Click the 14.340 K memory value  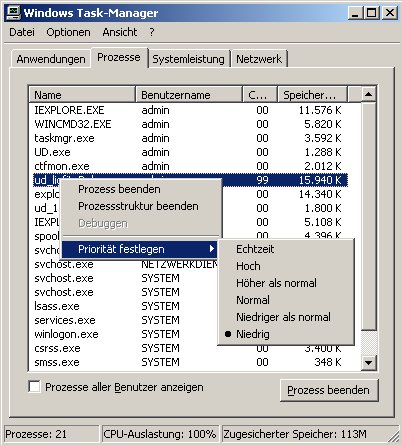click(x=320, y=194)
